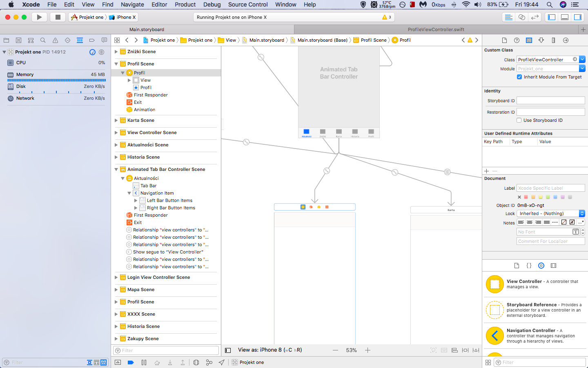
Task: Expand the Karta Scene
Action: click(116, 120)
